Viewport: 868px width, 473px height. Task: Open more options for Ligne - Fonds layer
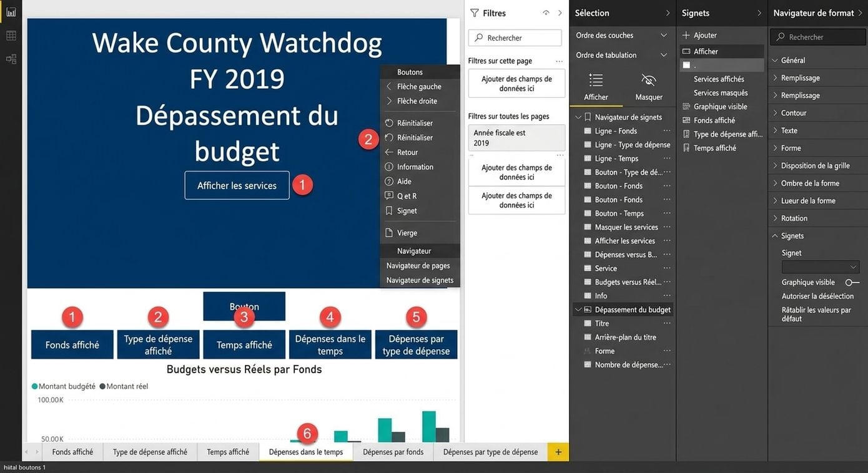[667, 131]
